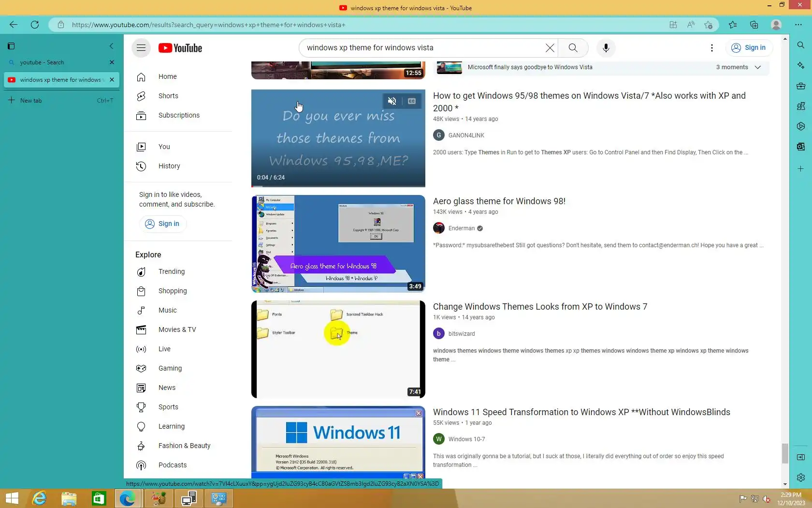The height and width of the screenshot is (508, 812).
Task: Collapse the vertical tabs pane
Action: [112, 46]
